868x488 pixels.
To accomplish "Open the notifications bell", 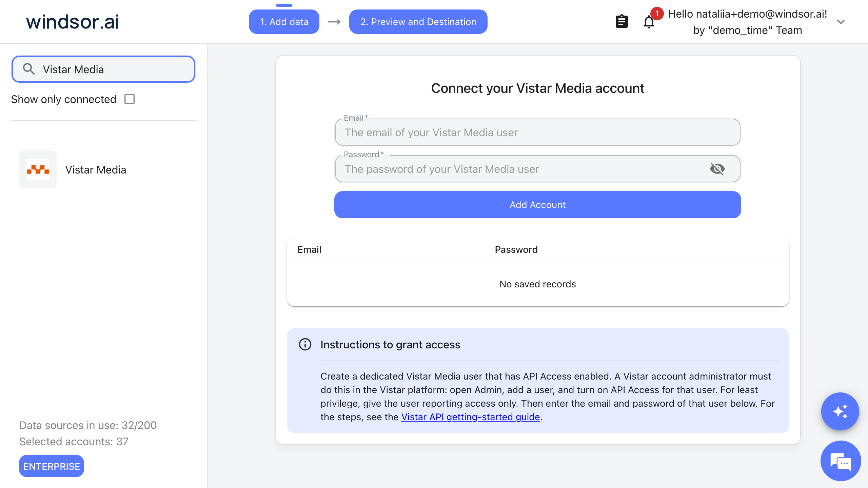I will (649, 22).
